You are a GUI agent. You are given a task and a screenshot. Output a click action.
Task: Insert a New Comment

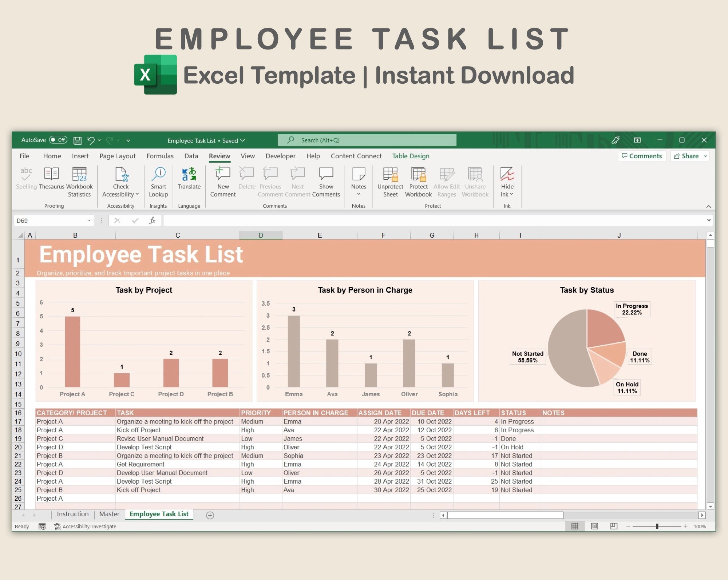click(x=222, y=181)
